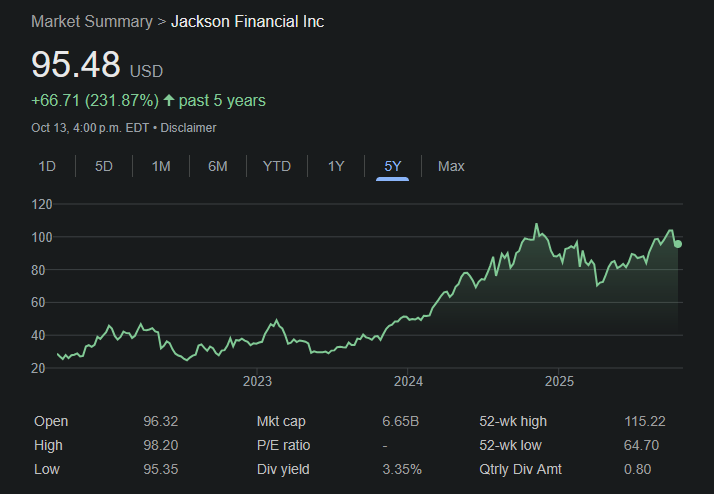Select the 5D time range tab
Viewport: 714px width, 494px height.
tap(104, 166)
